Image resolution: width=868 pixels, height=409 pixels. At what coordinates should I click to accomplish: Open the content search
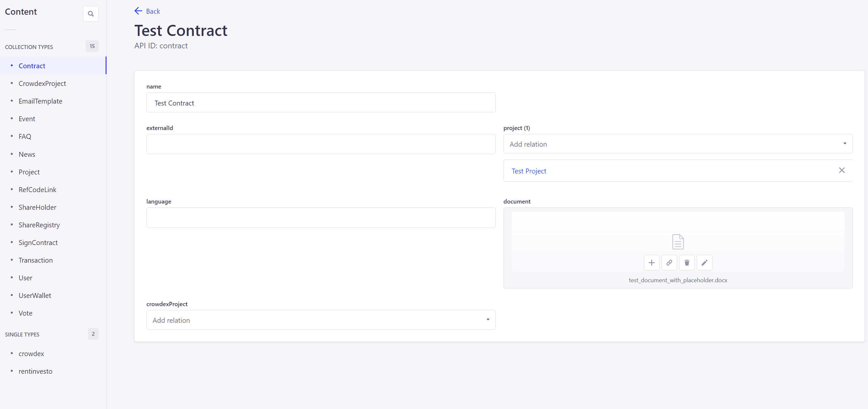[91, 13]
